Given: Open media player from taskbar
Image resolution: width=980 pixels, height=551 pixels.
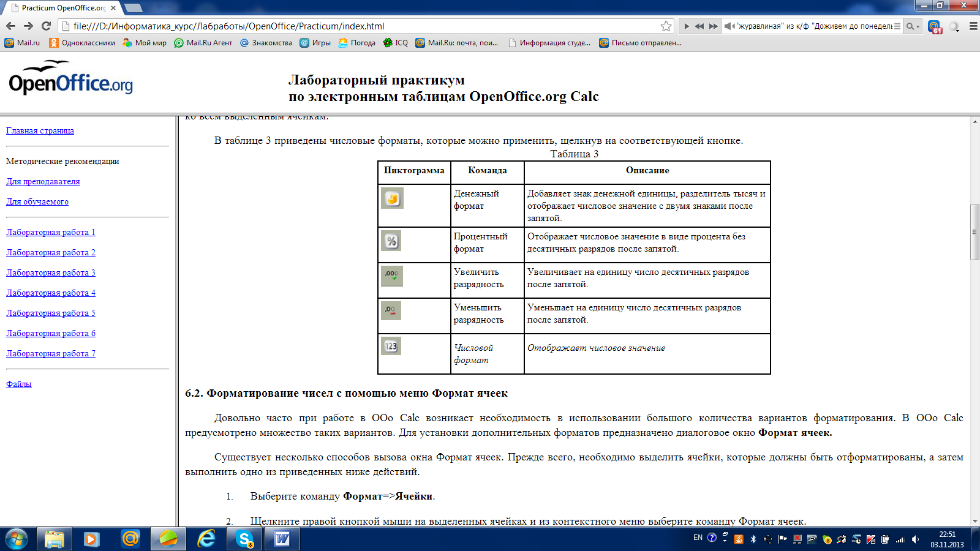Looking at the screenshot, I should pyautogui.click(x=92, y=539).
